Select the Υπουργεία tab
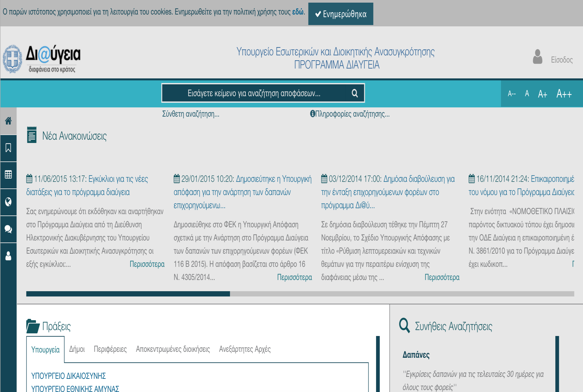 [x=45, y=350]
